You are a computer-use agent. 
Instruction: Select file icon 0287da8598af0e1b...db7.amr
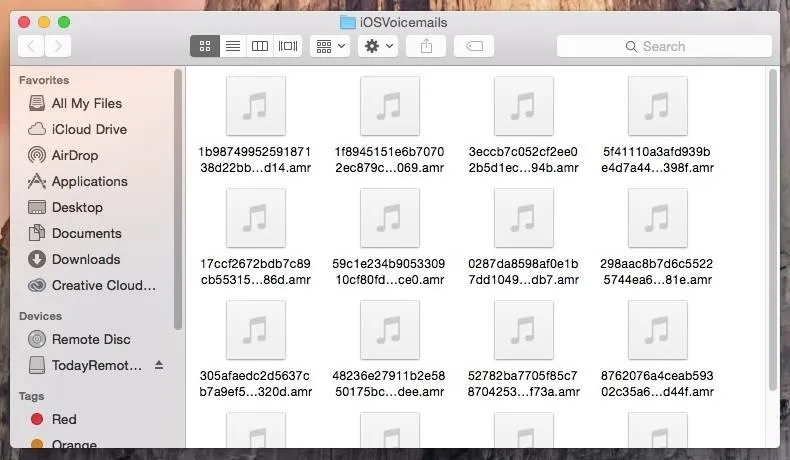pyautogui.click(x=524, y=218)
